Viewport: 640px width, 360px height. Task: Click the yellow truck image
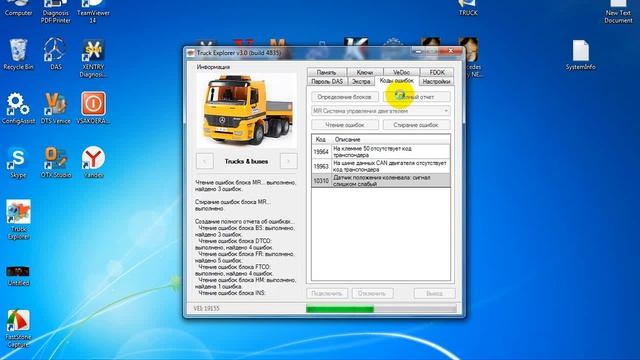pyautogui.click(x=247, y=110)
